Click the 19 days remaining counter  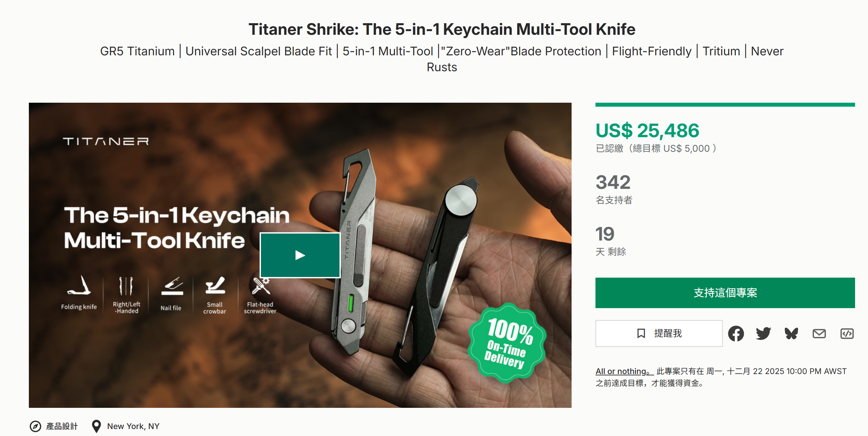point(605,234)
